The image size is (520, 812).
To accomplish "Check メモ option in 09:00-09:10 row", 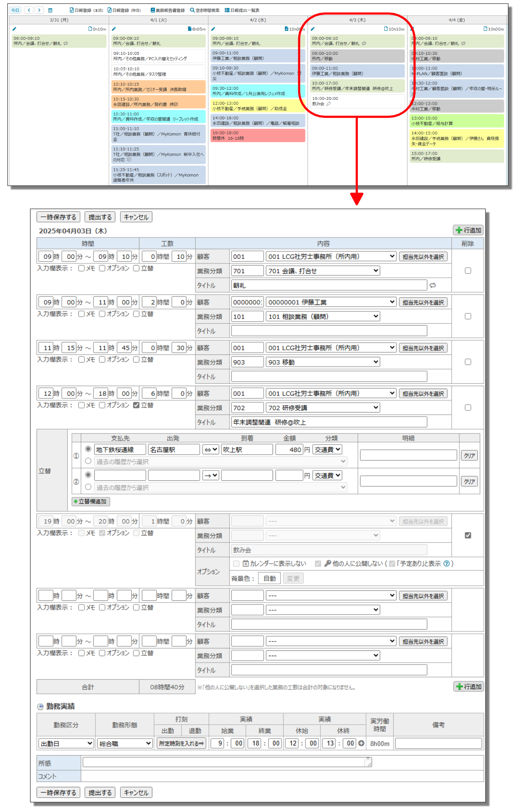I will [81, 268].
